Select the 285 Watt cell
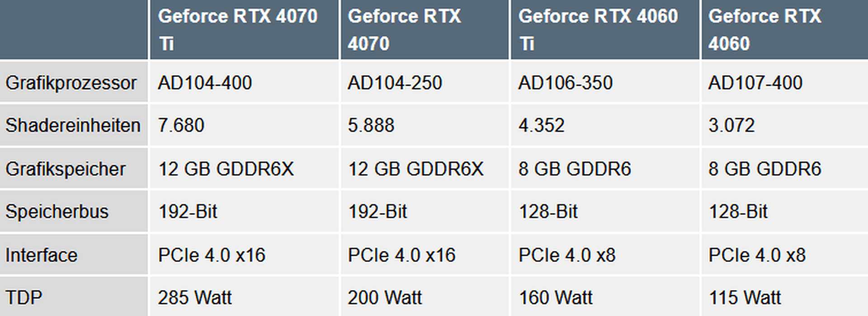Screen dimensions: 868x316 coord(195,298)
